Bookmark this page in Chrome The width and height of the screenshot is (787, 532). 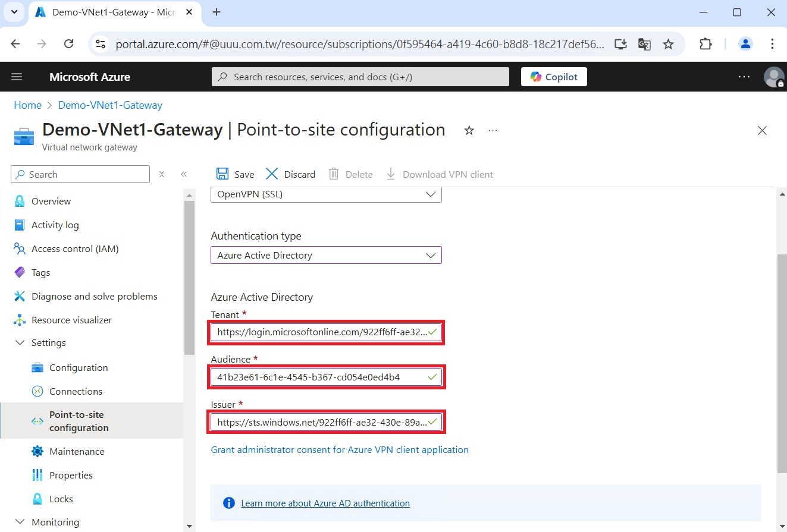point(668,44)
